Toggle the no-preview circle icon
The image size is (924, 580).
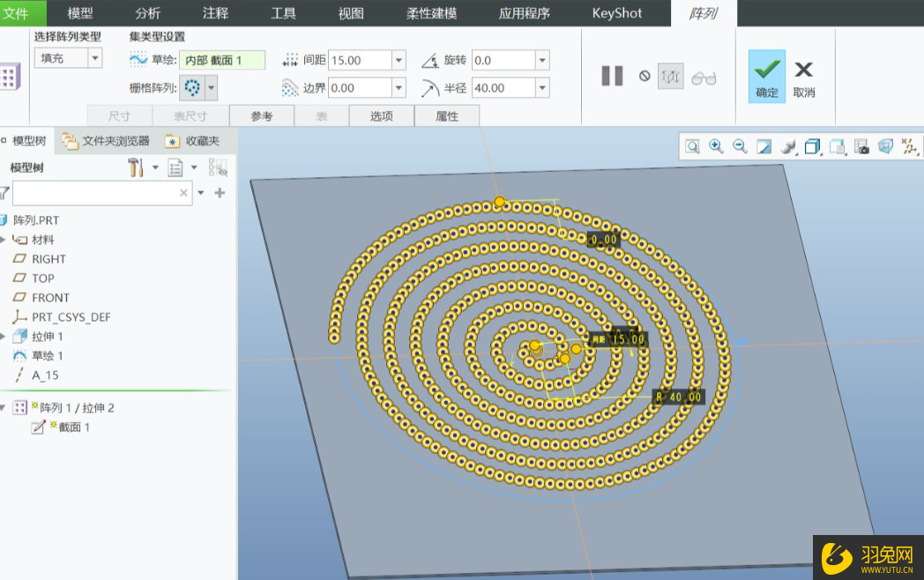pos(645,77)
